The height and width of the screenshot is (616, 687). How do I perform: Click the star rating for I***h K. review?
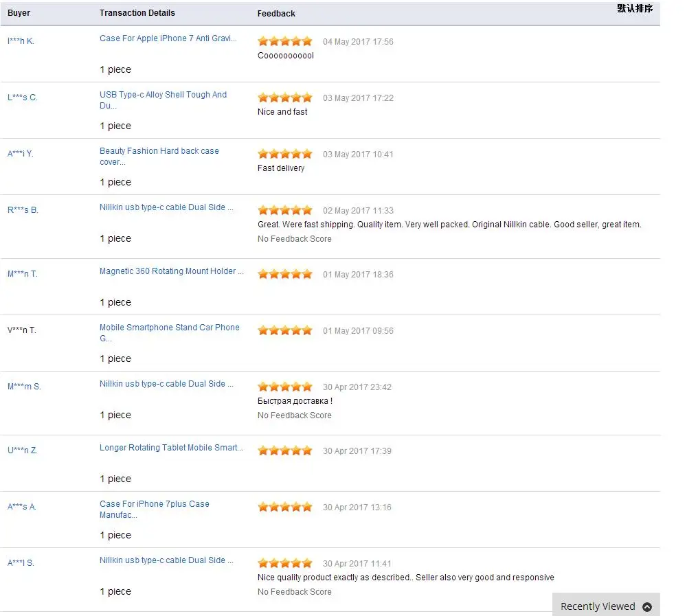coord(285,41)
